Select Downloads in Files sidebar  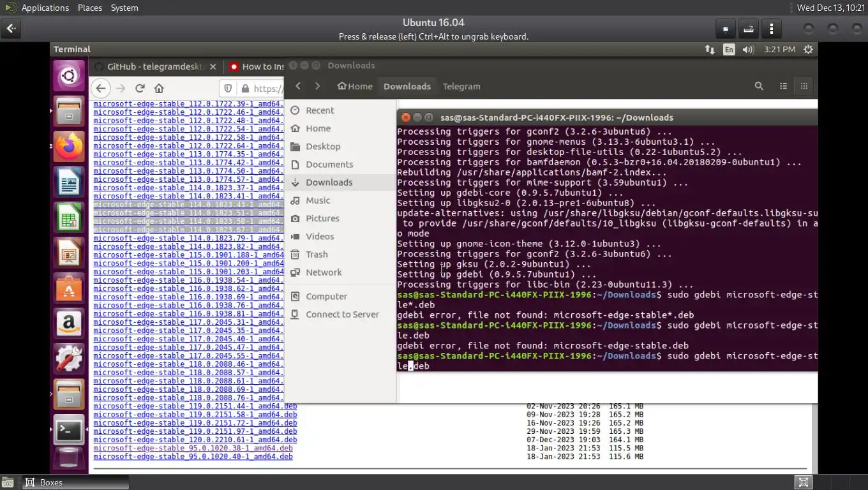(340, 182)
